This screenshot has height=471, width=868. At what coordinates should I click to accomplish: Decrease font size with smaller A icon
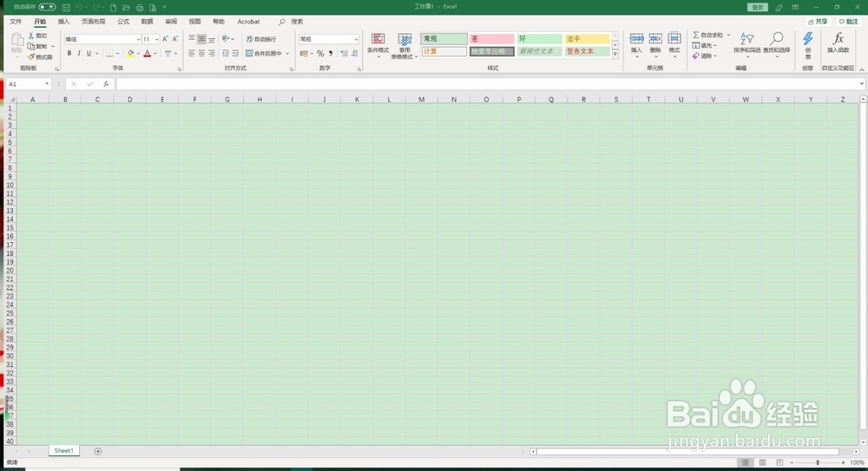175,39
